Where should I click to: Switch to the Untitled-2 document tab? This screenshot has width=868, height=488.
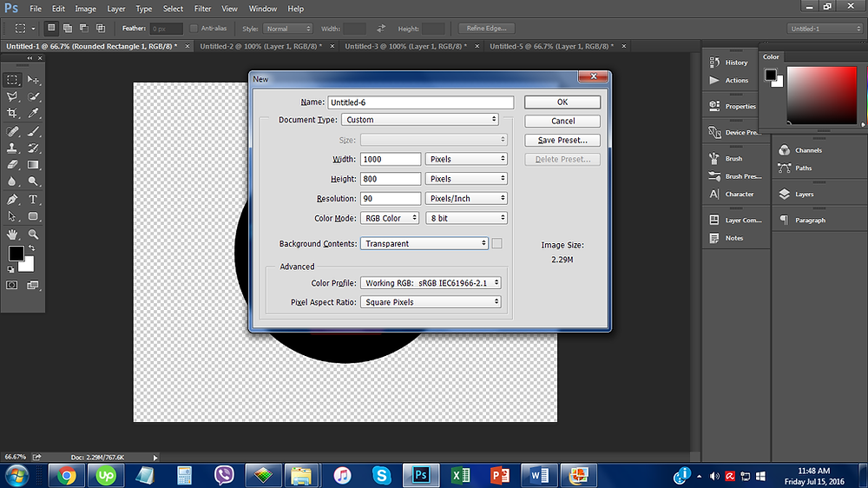[x=260, y=47]
